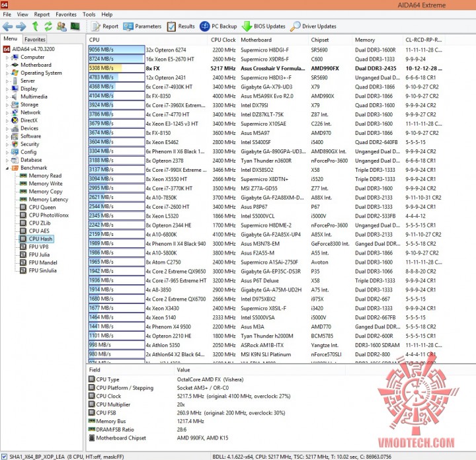Click the Refresh icon in toolbar
This screenshot has width=476, height=460.
48,26
